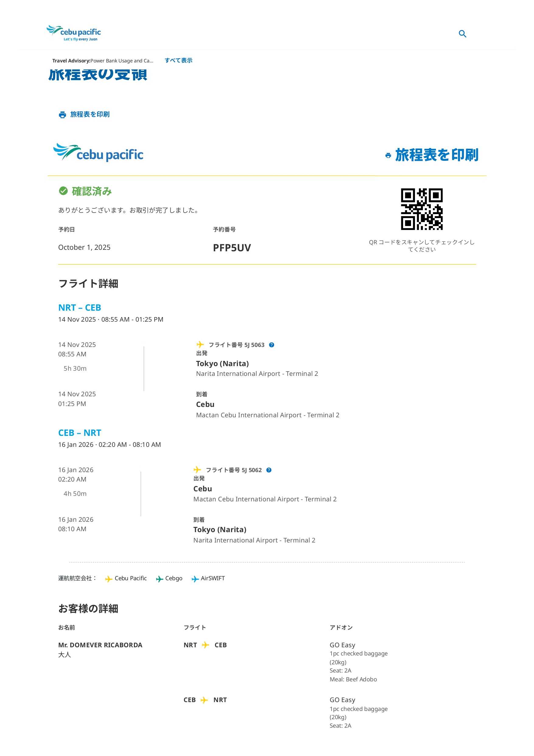Screen dimensions: 534x756
Task: Click yellow plane icon for flight 5J 5063
Action: (x=200, y=344)
